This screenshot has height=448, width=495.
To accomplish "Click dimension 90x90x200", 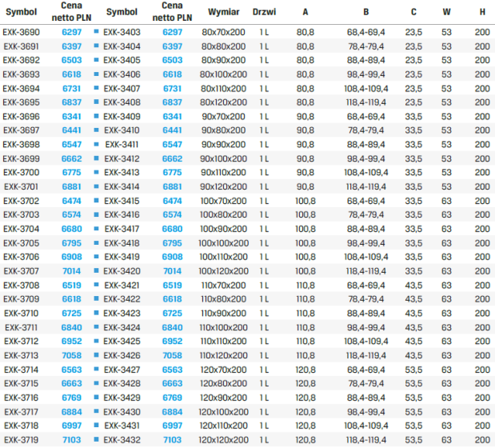I will (x=223, y=145).
